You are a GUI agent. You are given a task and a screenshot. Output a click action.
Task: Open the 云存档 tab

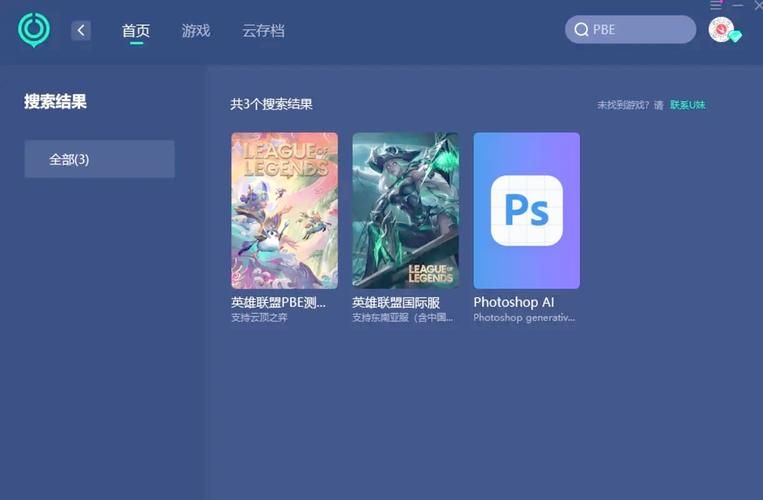(263, 31)
